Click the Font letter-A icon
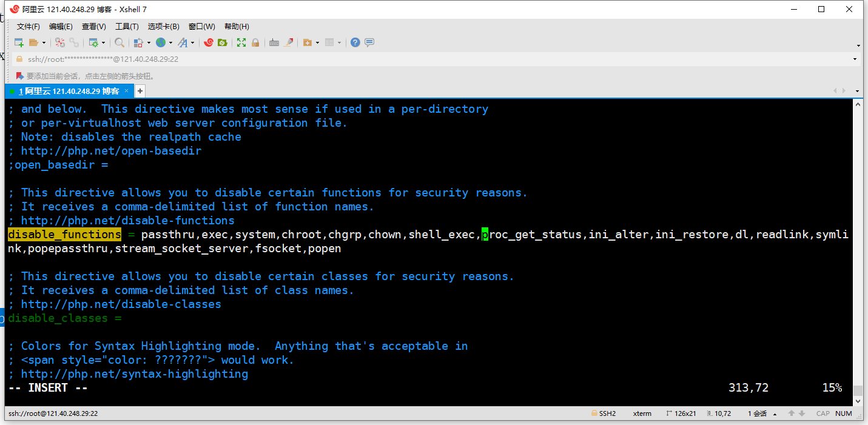 tap(183, 42)
